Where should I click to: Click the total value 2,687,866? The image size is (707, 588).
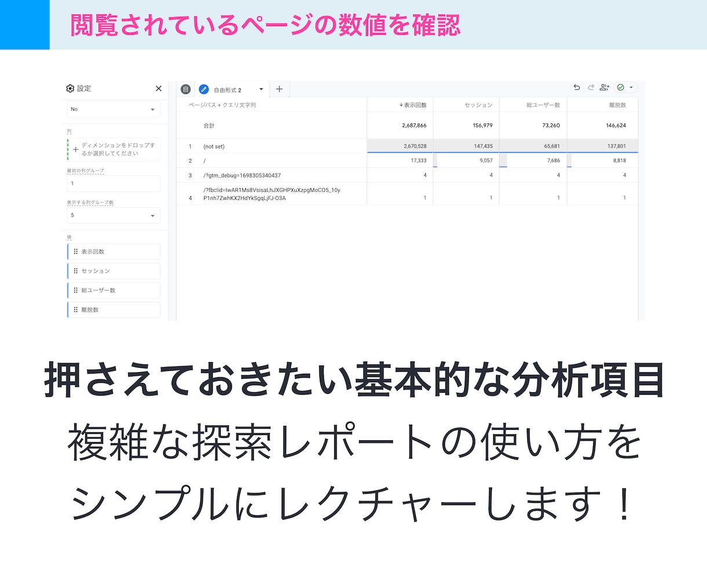414,126
